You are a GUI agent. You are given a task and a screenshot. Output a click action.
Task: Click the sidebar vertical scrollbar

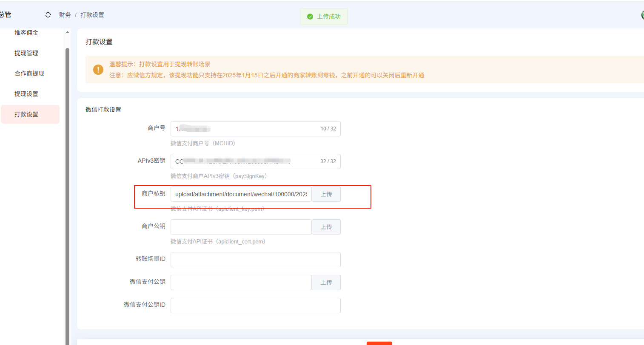point(67,191)
